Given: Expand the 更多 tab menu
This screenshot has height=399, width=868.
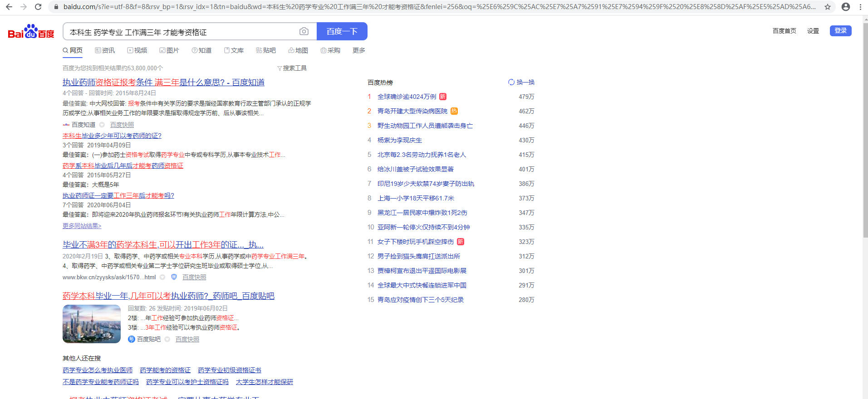Looking at the screenshot, I should (359, 50).
